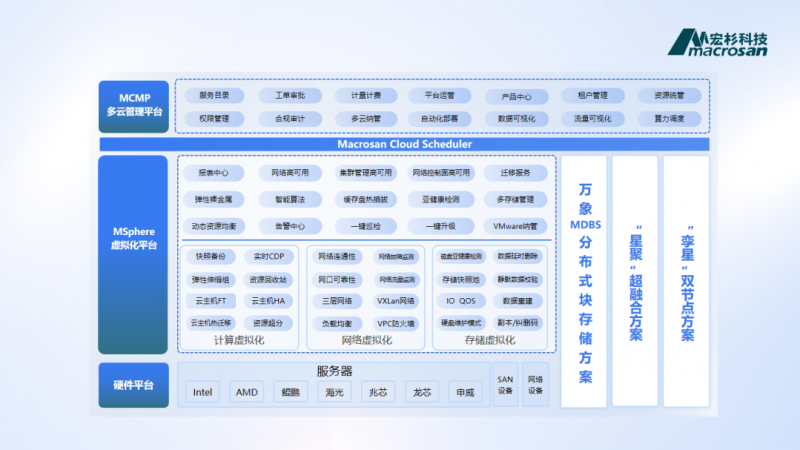Viewport: 800px width, 450px height.
Task: Select the 实时CDP pill
Action: pyautogui.click(x=268, y=257)
